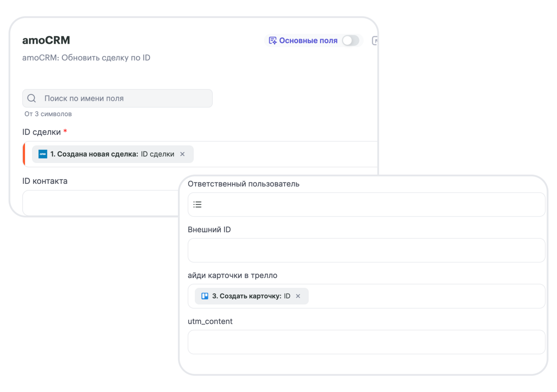The height and width of the screenshot is (392, 557).
Task: Click the Обновить сделку по ID subtitle
Action: tap(86, 58)
